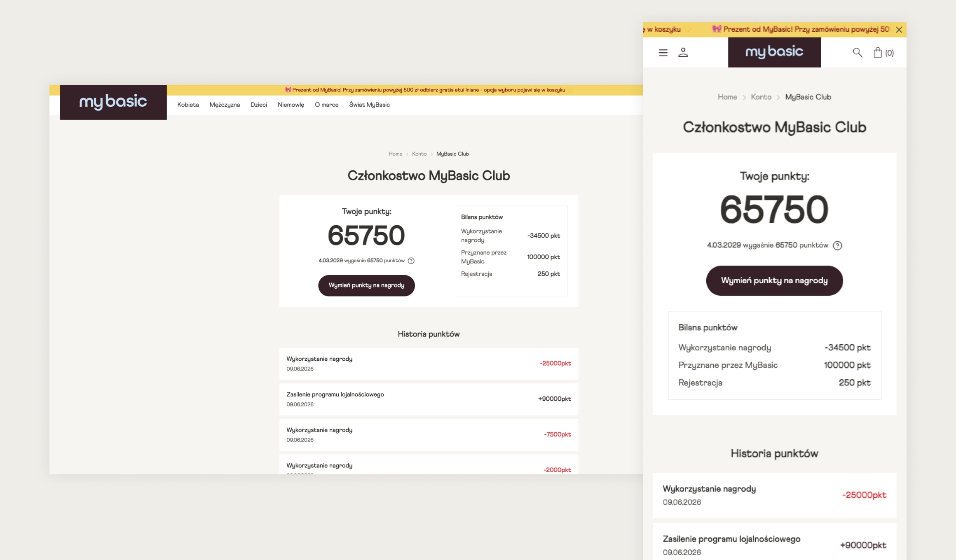
Task: Click the Konto breadcrumb in the mobile view
Action: click(761, 97)
